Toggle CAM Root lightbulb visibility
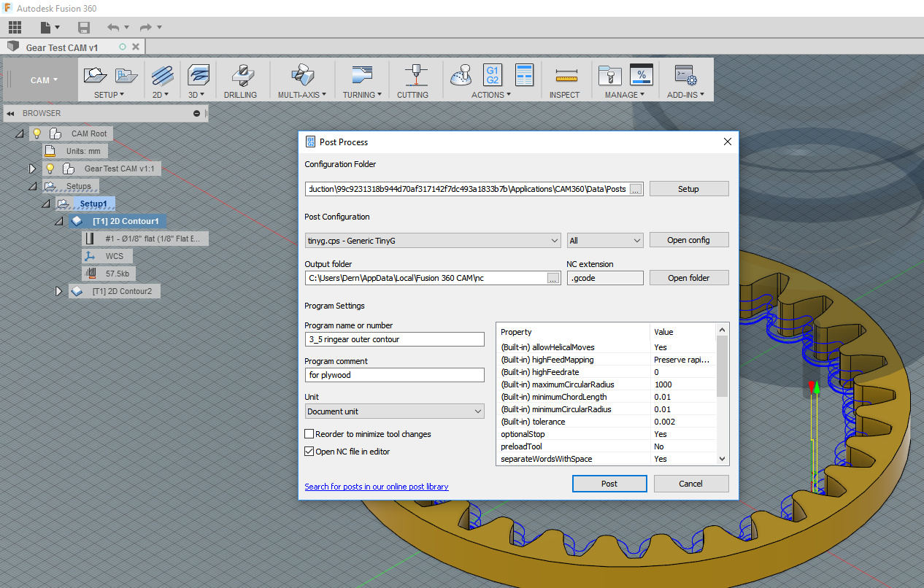The height and width of the screenshot is (588, 924). coord(36,134)
